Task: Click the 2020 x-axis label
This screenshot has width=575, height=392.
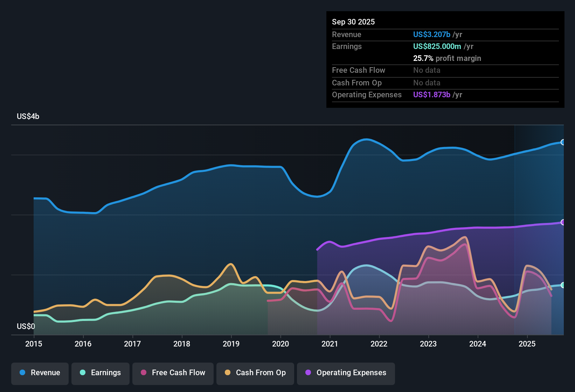Action: tap(280, 344)
